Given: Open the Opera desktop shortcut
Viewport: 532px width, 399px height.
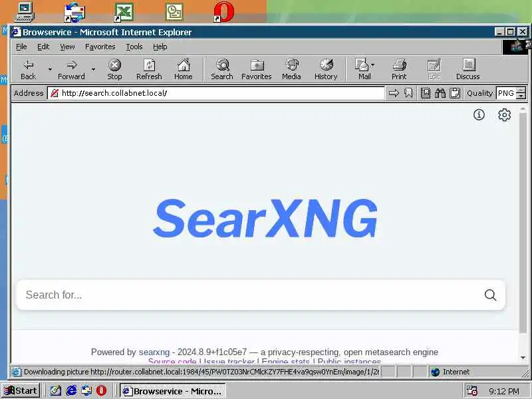Looking at the screenshot, I should click(x=224, y=12).
